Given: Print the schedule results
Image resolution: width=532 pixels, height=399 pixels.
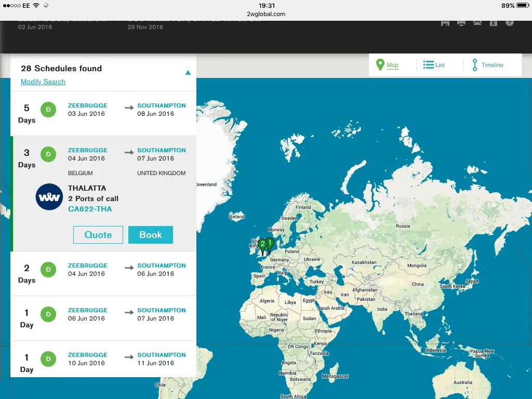Looking at the screenshot, I should (461, 23).
